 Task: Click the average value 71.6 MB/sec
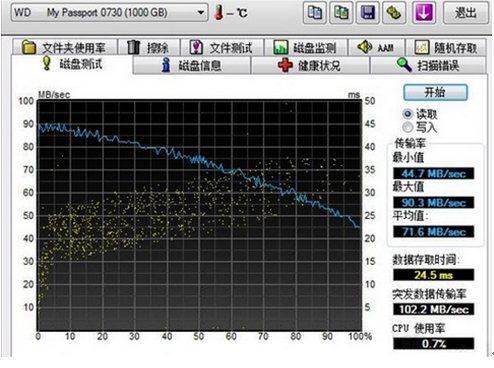tap(433, 231)
